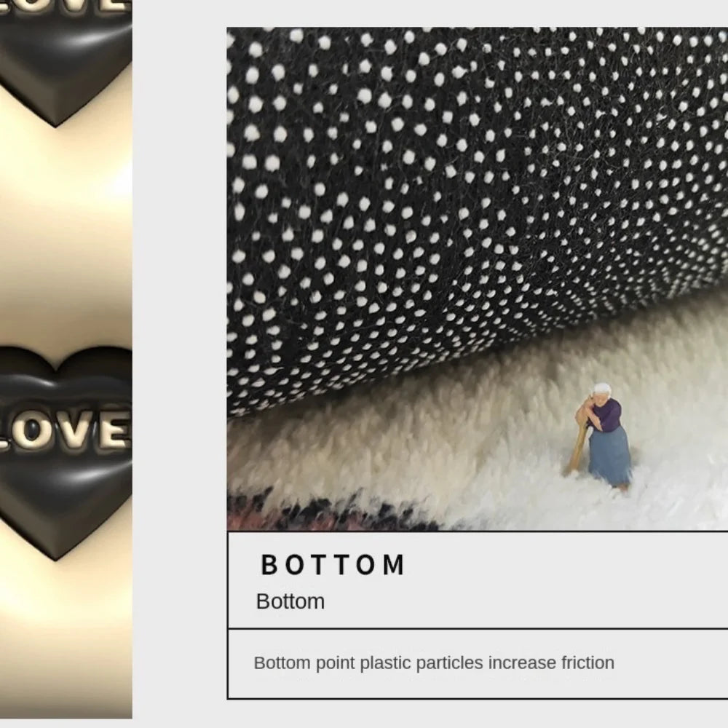Click the cropped LOVE text on top heart
Image resolution: width=728 pixels, height=728 pixels.
coord(65,7)
